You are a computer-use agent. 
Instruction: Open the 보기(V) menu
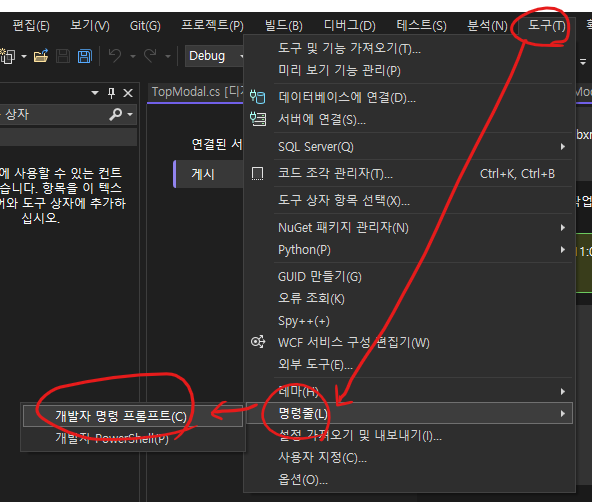tap(90, 26)
